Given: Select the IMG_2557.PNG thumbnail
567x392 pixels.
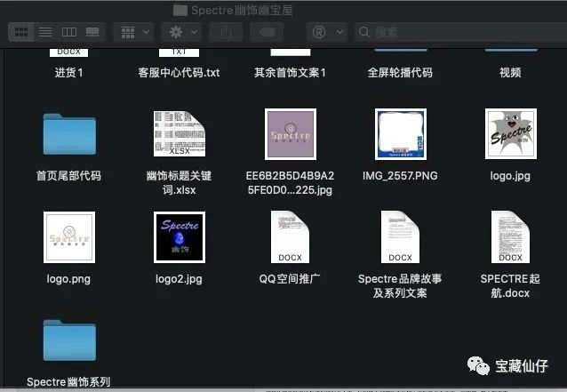Looking at the screenshot, I should point(401,134).
